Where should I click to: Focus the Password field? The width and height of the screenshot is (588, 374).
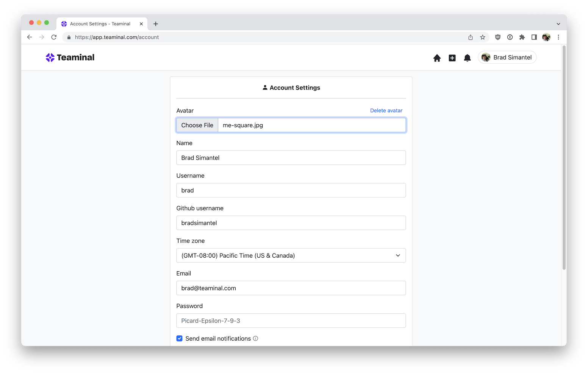click(x=291, y=321)
